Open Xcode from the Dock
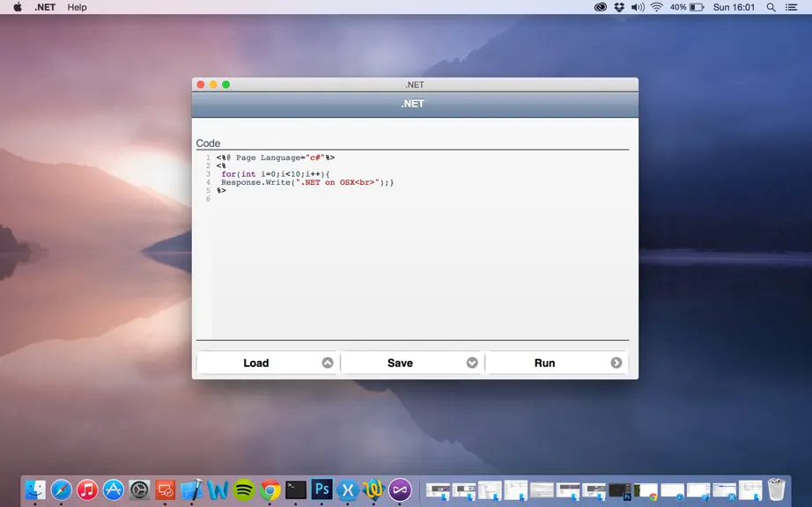 coord(192,489)
